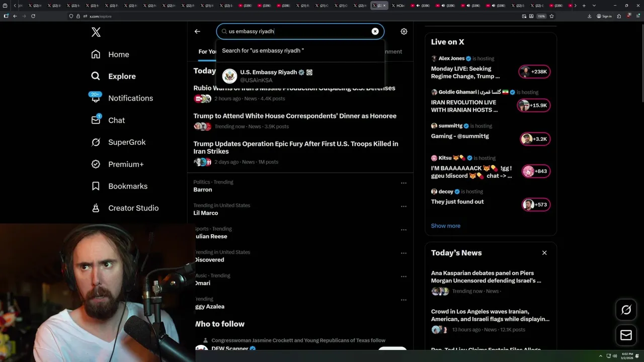Open the browser application menu

point(637,16)
